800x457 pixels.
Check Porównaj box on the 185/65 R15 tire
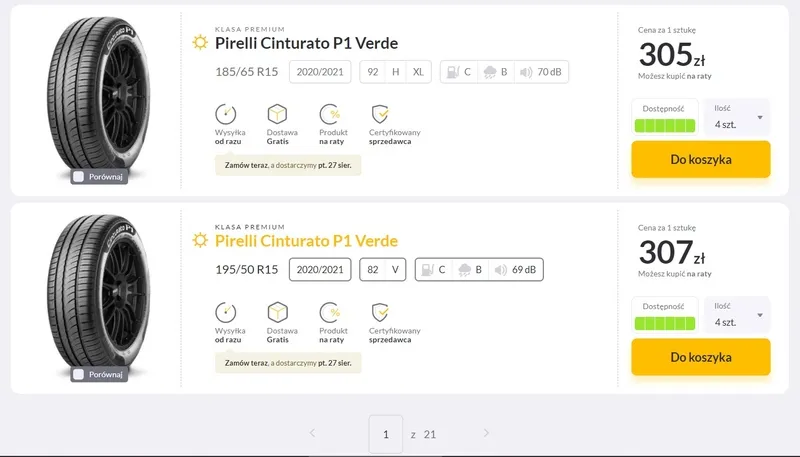coord(79,177)
